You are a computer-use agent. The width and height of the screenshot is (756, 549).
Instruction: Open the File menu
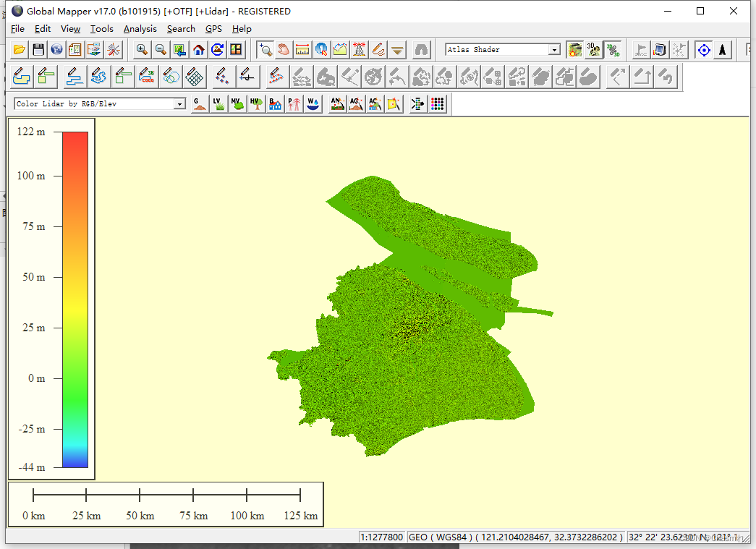click(17, 29)
